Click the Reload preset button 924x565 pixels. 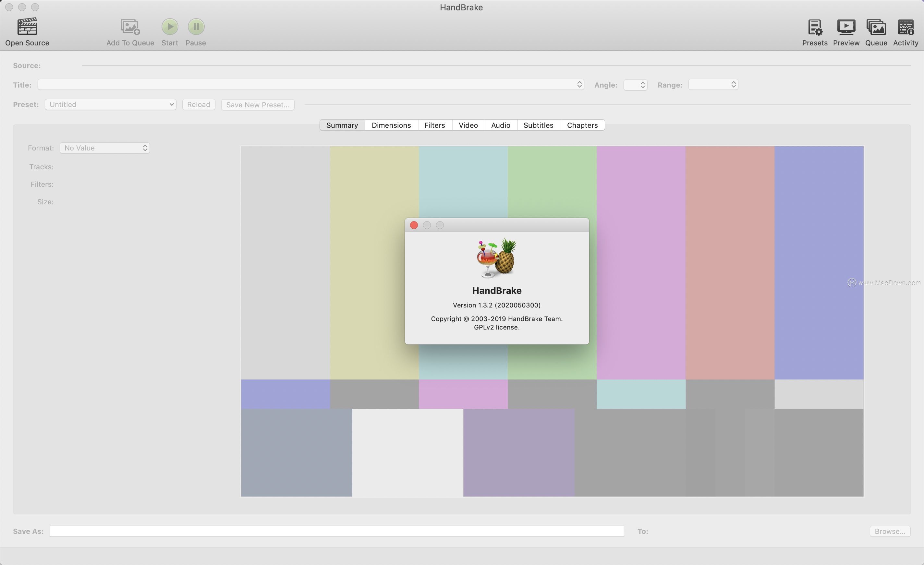(199, 105)
